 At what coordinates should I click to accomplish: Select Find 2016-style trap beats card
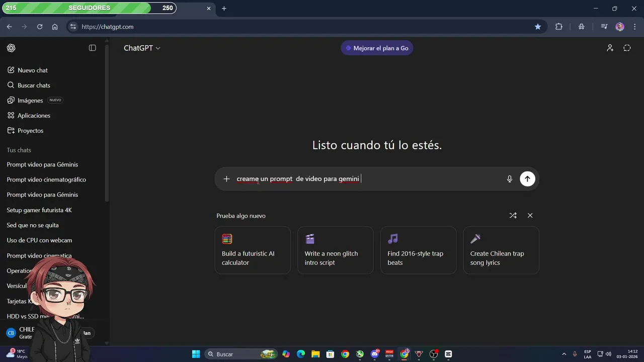click(x=418, y=250)
